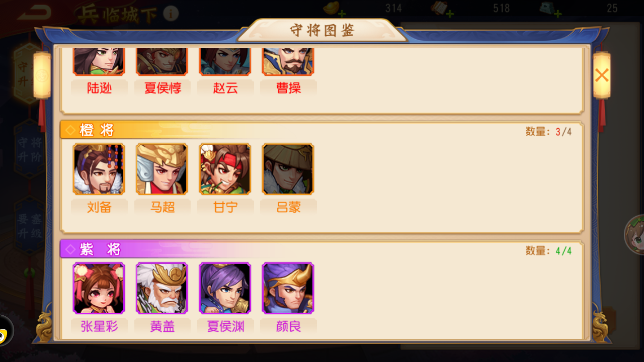Select Zhao Yun (赵云) red portrait
The height and width of the screenshot is (362, 644).
click(x=225, y=61)
